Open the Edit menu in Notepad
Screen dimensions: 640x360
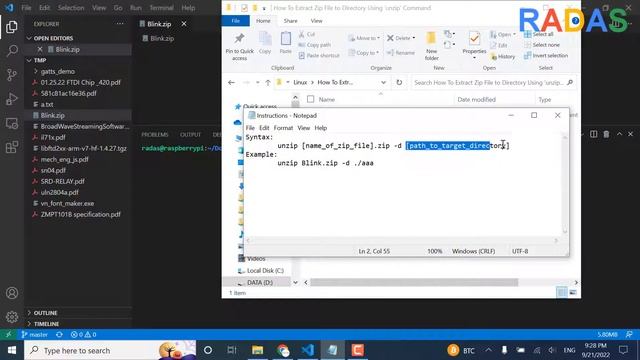tap(264, 128)
